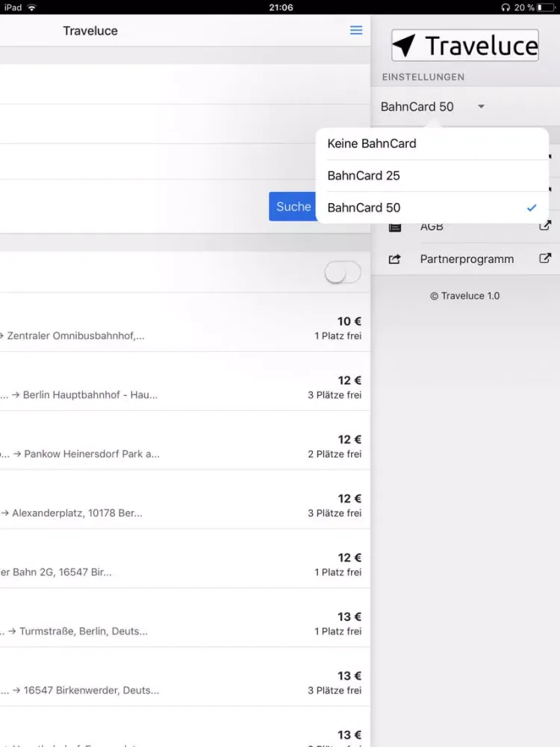Open the hamburger menu icon
The image size is (560, 747).
(355, 31)
